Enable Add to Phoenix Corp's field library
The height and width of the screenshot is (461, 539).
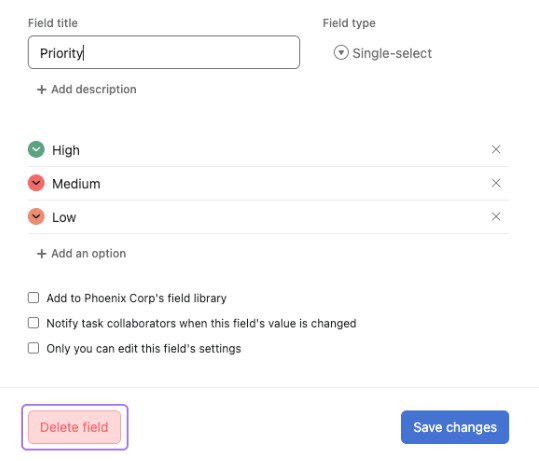coord(33,298)
